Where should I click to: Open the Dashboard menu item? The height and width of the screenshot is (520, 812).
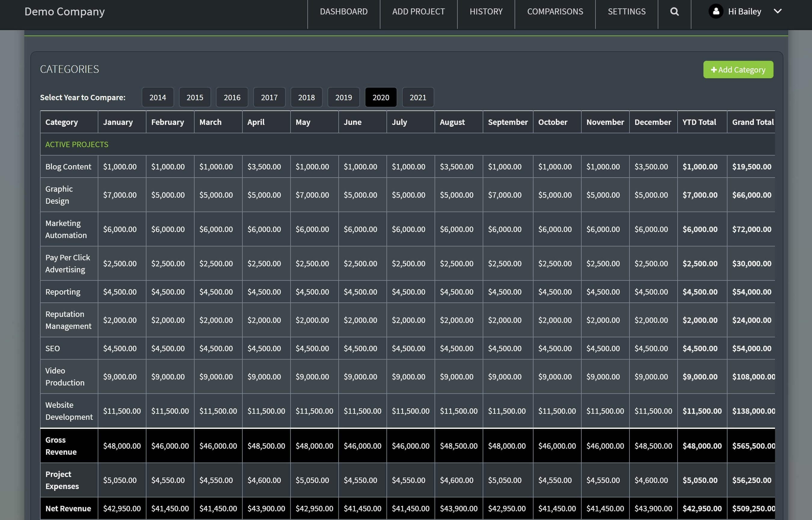point(343,11)
